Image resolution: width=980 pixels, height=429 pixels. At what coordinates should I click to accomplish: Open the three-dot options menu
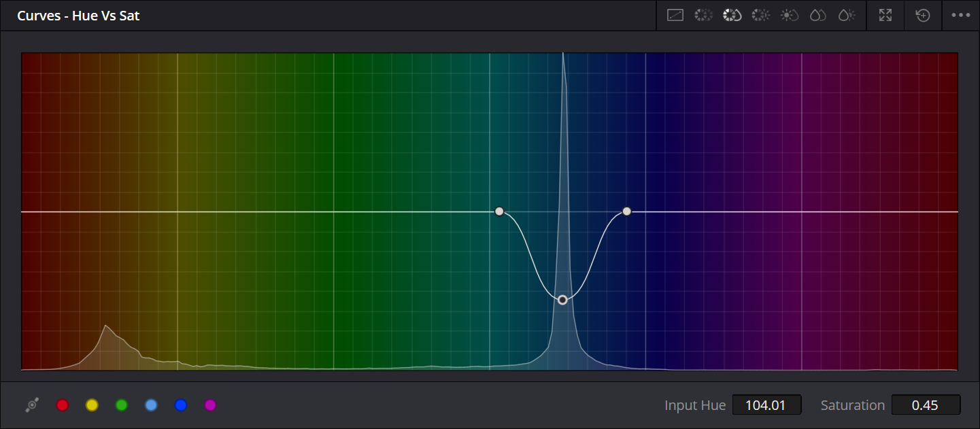[960, 15]
